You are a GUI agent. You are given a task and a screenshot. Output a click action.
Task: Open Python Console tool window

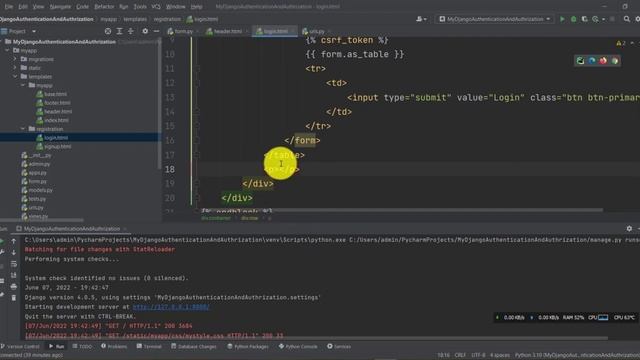click(298, 347)
